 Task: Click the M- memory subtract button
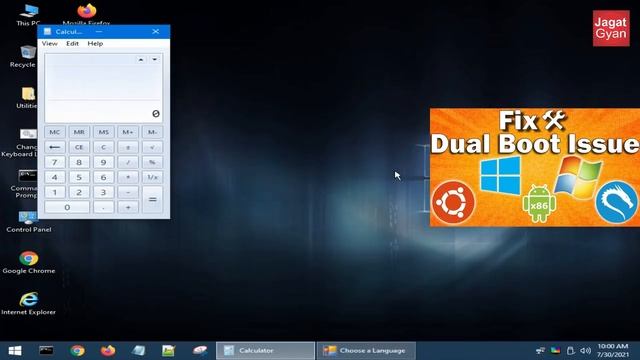click(152, 132)
